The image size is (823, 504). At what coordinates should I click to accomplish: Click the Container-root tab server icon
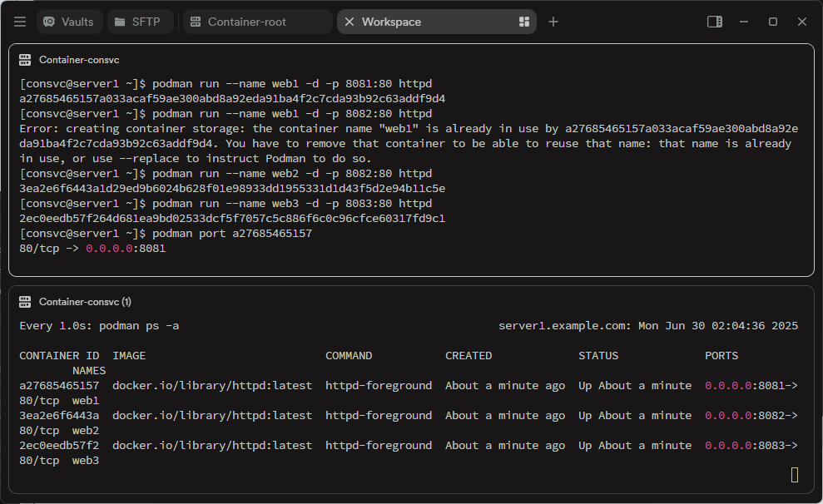pyautogui.click(x=196, y=22)
